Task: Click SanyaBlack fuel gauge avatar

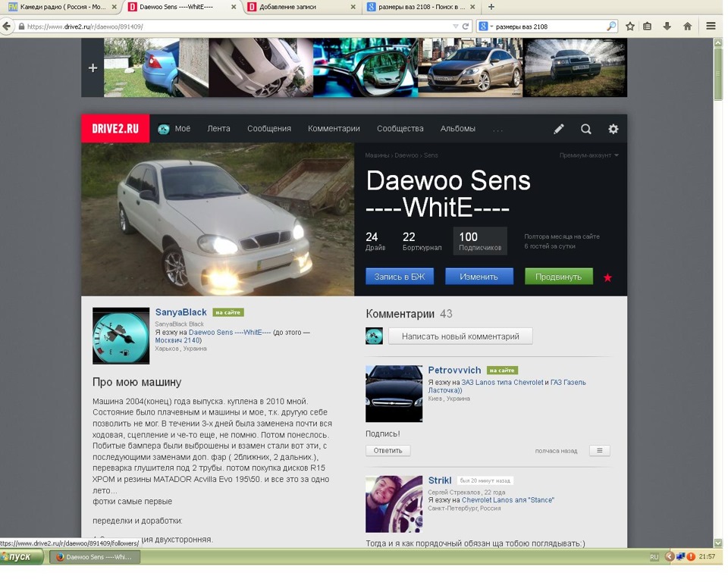Action: pyautogui.click(x=121, y=336)
